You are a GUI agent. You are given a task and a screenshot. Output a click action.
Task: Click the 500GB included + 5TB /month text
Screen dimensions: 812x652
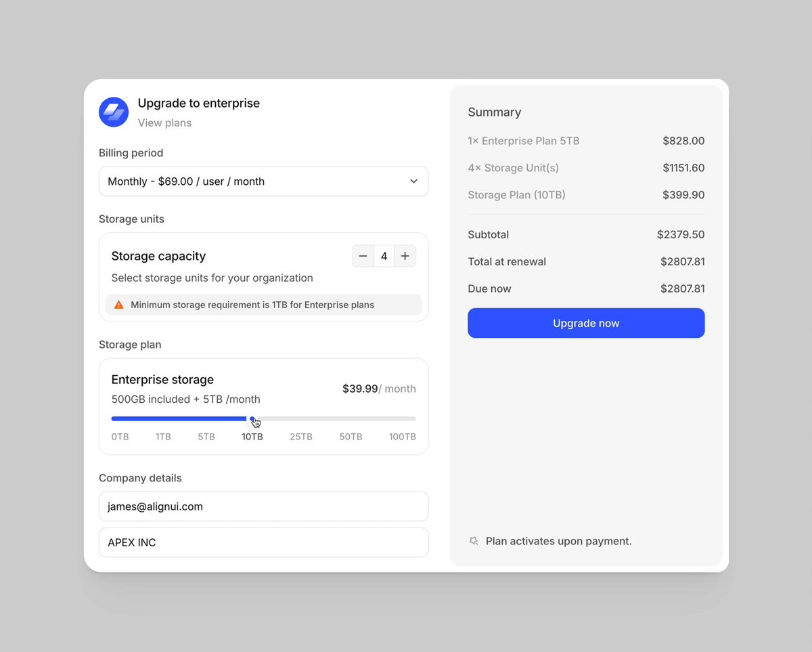point(186,399)
